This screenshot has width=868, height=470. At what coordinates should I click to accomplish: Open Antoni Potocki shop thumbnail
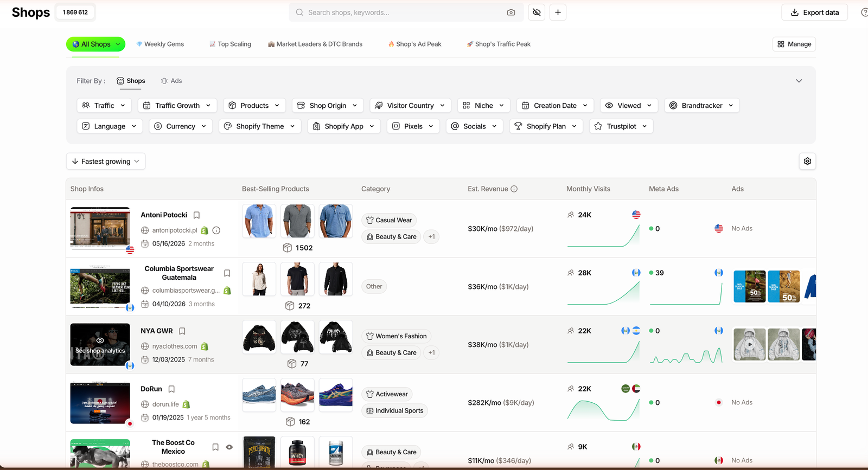pos(100,228)
